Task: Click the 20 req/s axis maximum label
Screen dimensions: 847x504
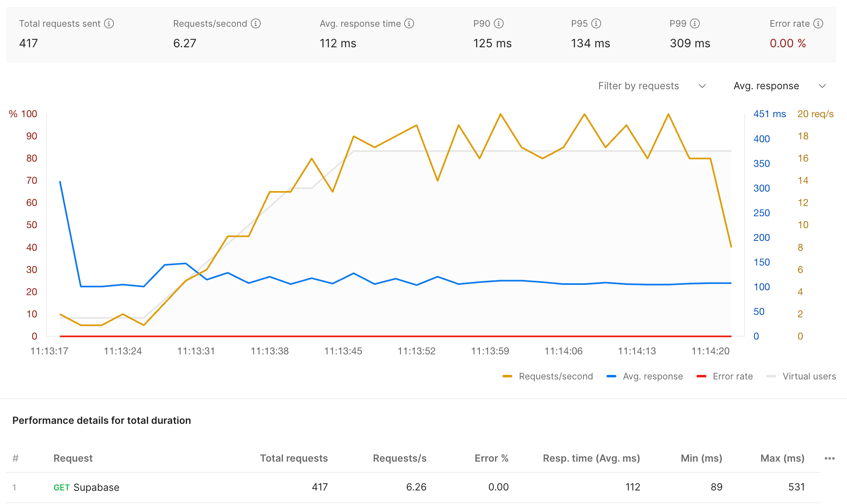Action: (815, 114)
